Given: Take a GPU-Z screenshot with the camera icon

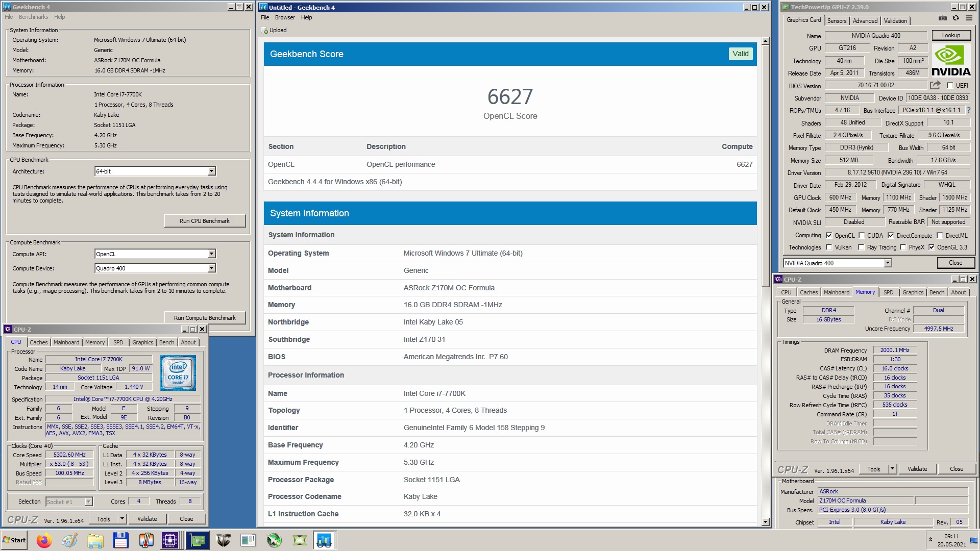Looking at the screenshot, I should click(x=942, y=18).
